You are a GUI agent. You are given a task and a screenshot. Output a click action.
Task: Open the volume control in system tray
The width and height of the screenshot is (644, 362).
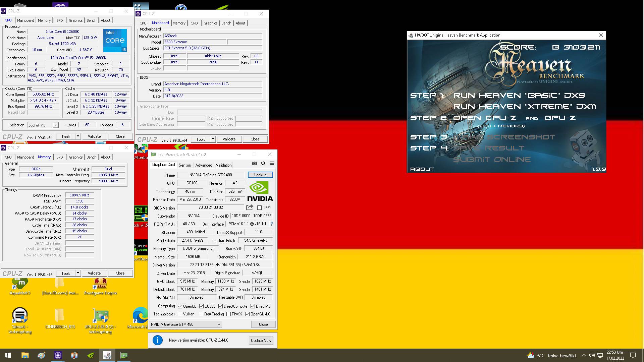(592, 355)
